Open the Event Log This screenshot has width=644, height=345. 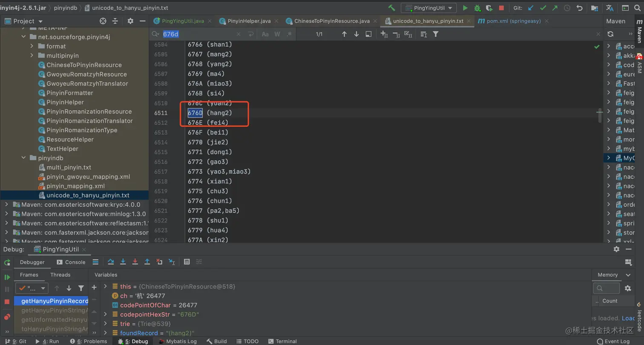(614, 341)
